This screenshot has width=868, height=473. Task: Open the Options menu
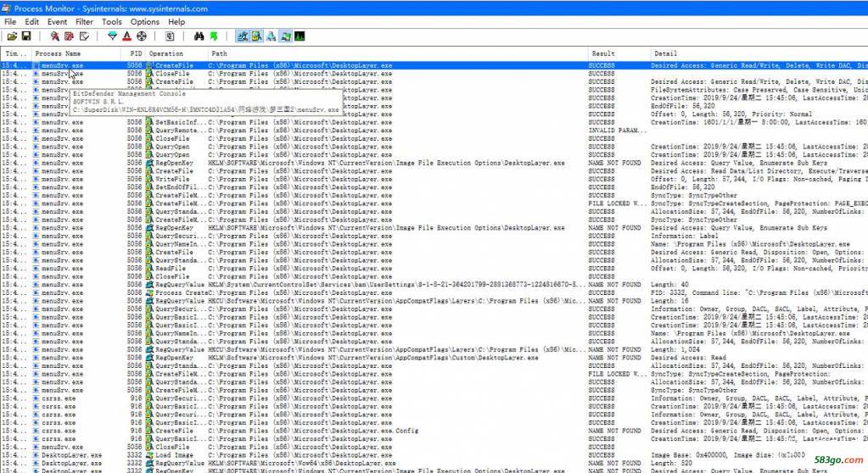pyautogui.click(x=144, y=21)
